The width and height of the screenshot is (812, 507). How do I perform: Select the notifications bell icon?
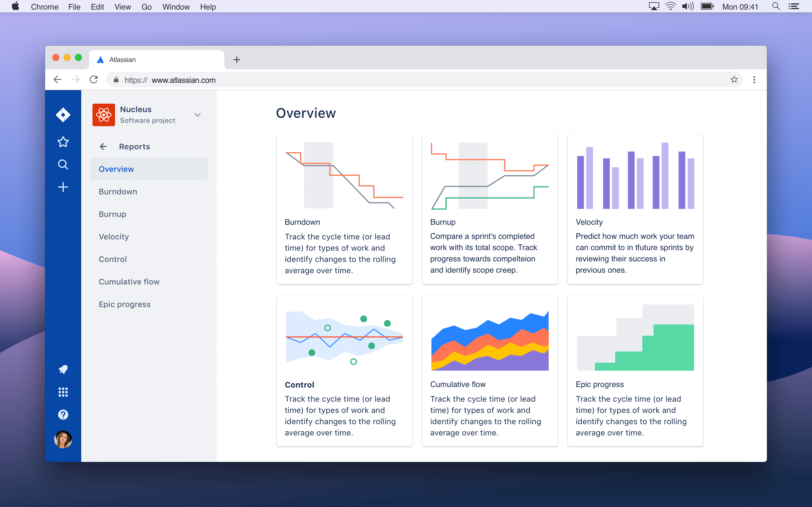point(63,369)
